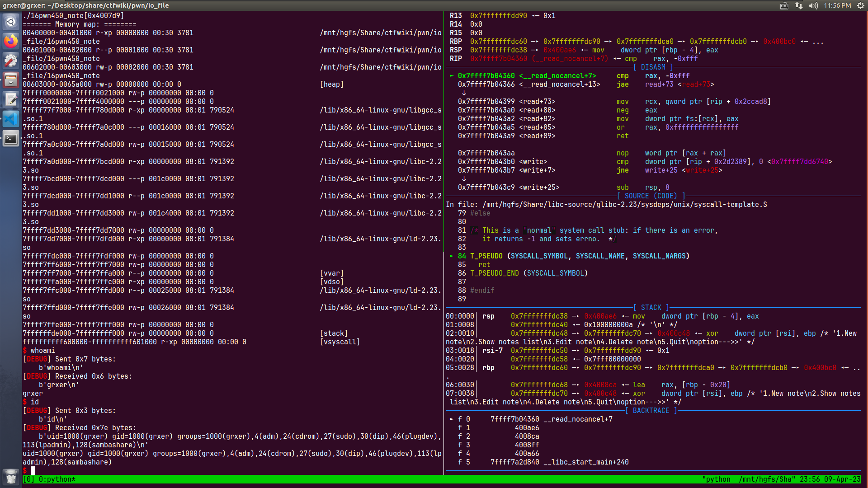Click source line 79 '#else'

(x=474, y=213)
